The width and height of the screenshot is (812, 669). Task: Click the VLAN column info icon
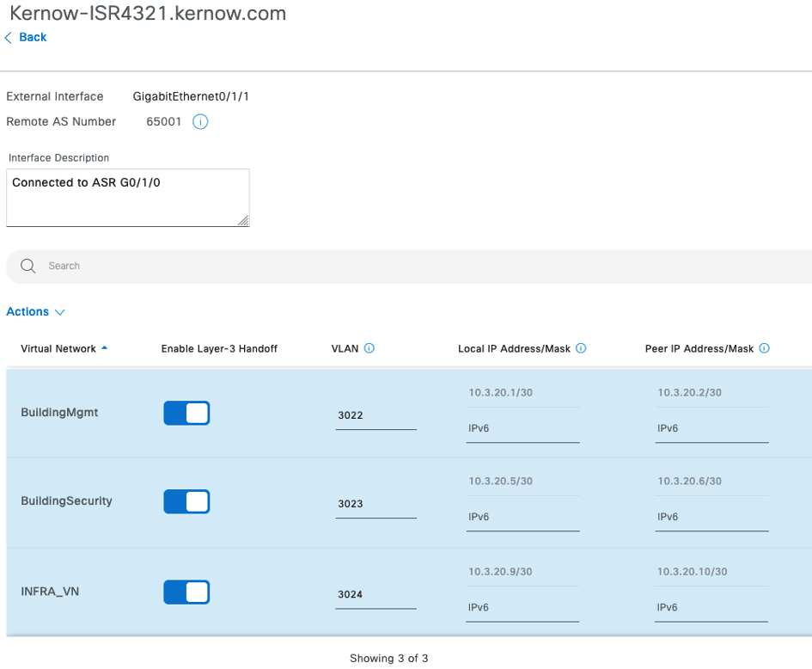pyautogui.click(x=369, y=348)
